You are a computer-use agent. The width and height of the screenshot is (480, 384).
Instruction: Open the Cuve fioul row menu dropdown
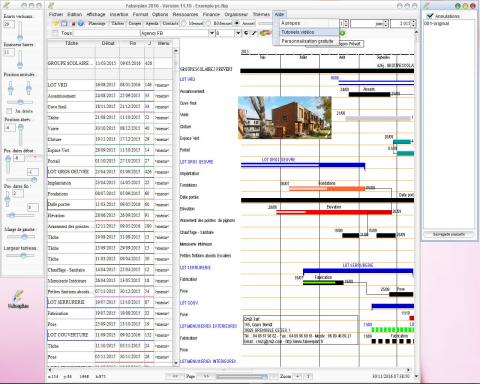tap(162, 107)
